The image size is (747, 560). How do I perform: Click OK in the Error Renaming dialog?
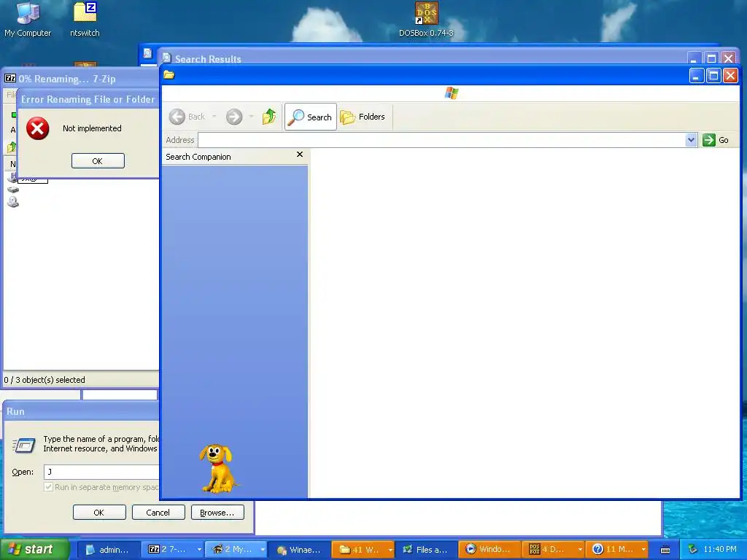point(98,161)
